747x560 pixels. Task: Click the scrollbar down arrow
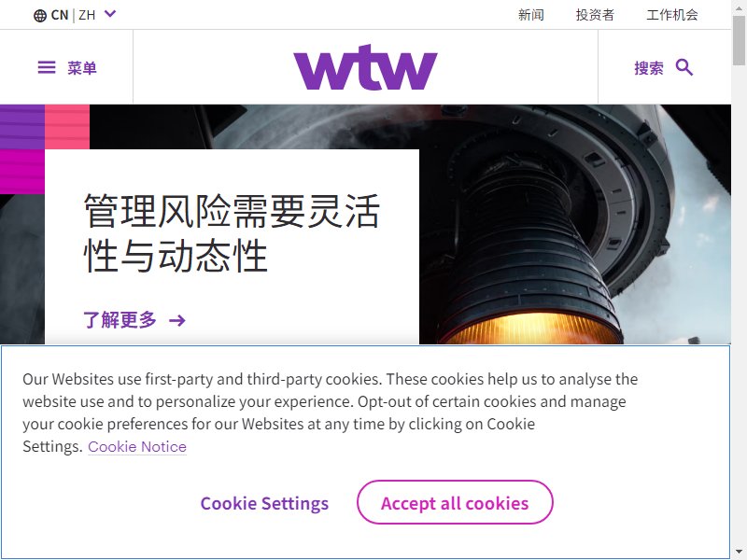(740, 553)
